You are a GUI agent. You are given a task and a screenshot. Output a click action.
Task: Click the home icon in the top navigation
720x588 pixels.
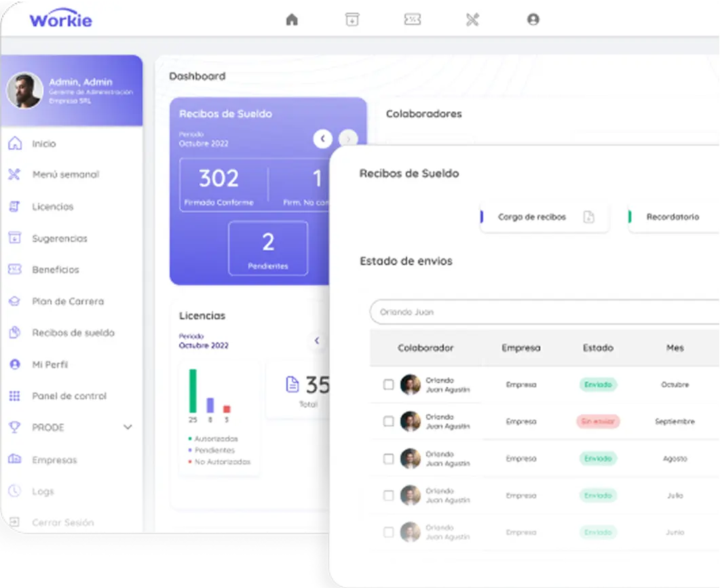pos(292,19)
